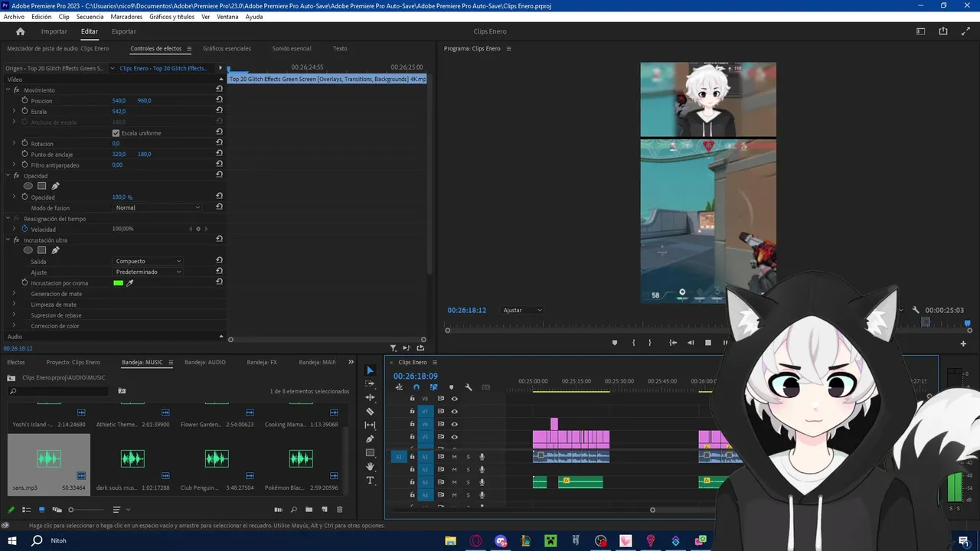Select the Slip tool
Screen dimensions: 980x551
[x=370, y=425]
